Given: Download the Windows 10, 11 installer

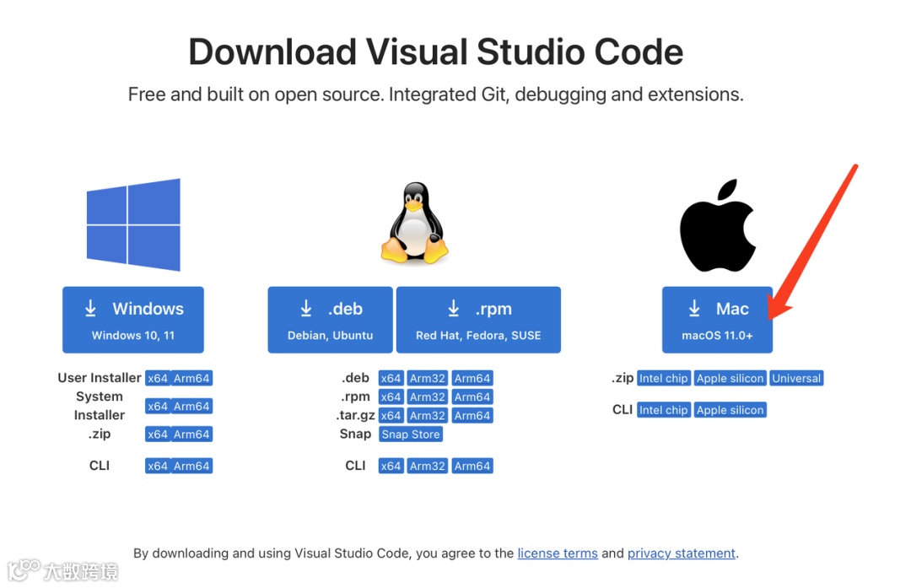Looking at the screenshot, I should coord(133,320).
